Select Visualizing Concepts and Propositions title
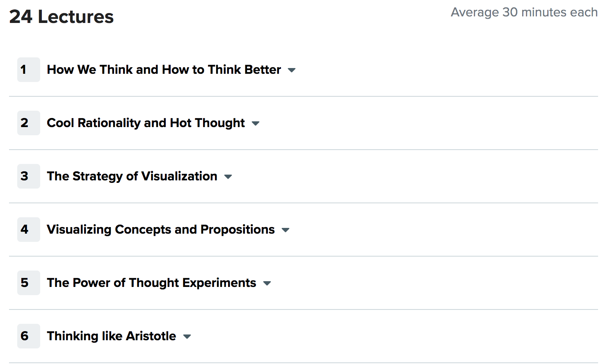Image resolution: width=603 pixels, height=364 pixels. coord(161,230)
